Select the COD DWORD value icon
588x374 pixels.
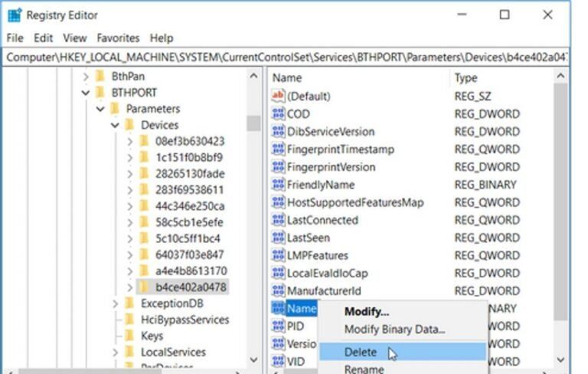click(x=278, y=114)
